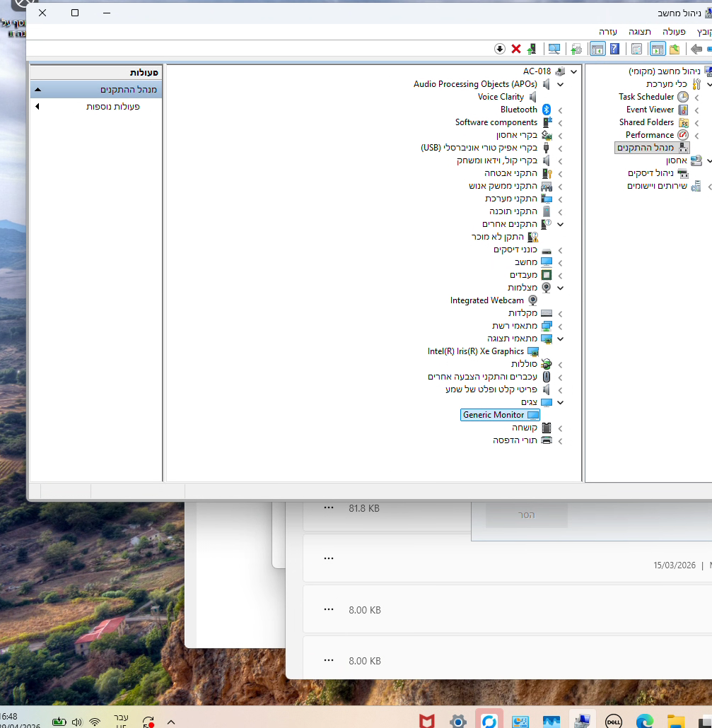712x728 pixels.
Task: Click the Update driver toolbar icon
Action: (531, 49)
